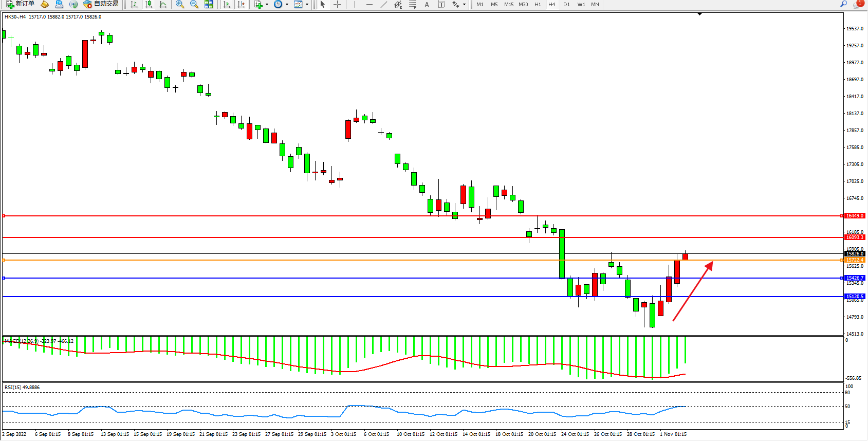Pick the horizontal line drawing tool
Viewport: 868px width, 441px height.
[369, 4]
